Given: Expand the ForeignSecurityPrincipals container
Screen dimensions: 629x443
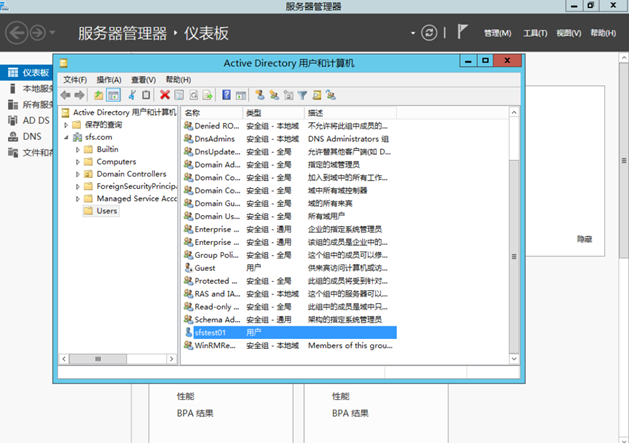Looking at the screenshot, I should tap(78, 187).
